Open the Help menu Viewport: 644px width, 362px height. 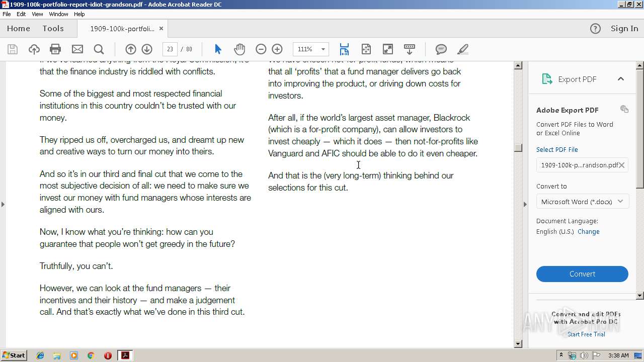point(79,14)
